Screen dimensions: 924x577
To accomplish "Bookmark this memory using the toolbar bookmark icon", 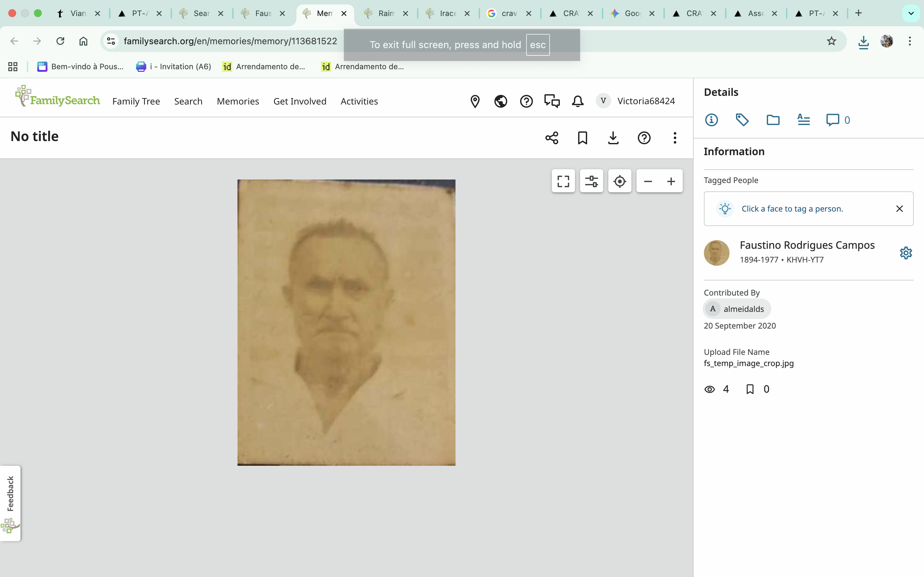I will pyautogui.click(x=582, y=138).
